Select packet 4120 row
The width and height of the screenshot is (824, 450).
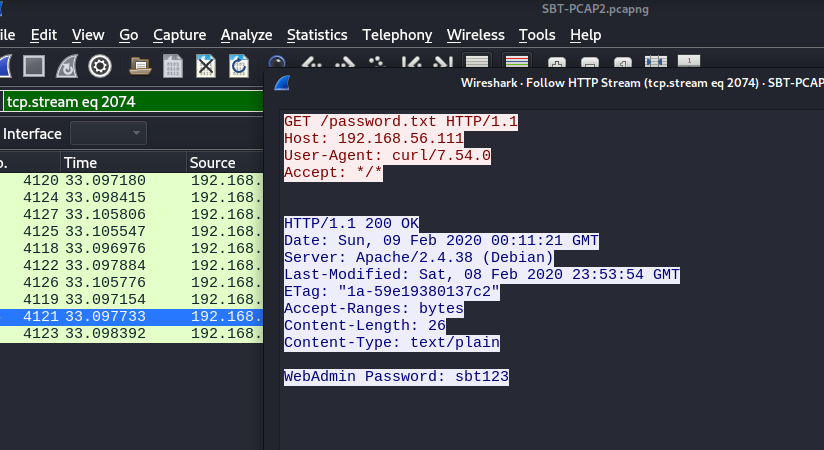click(x=131, y=180)
